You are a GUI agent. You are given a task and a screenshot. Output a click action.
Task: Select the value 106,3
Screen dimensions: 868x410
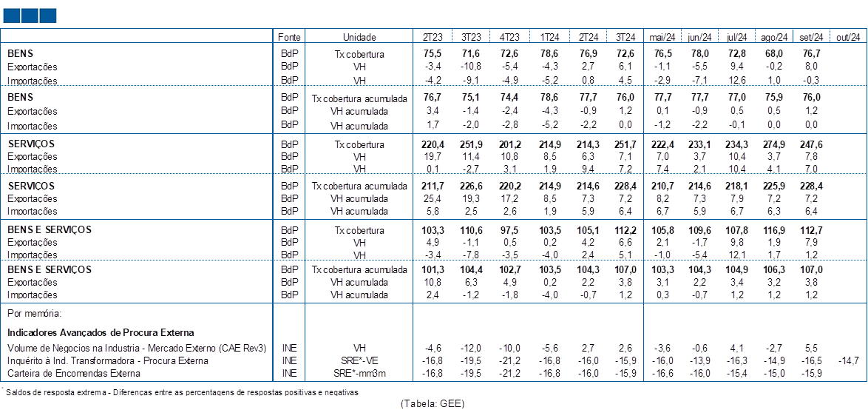(x=774, y=270)
